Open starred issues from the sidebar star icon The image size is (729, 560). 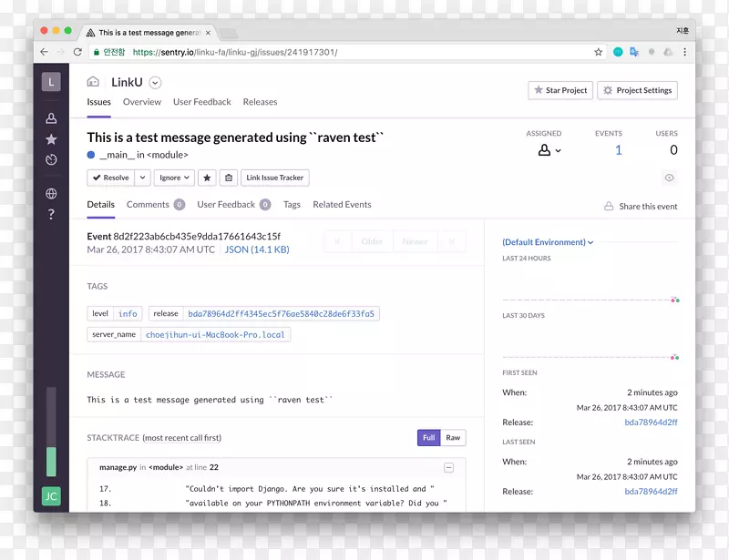[x=51, y=139]
